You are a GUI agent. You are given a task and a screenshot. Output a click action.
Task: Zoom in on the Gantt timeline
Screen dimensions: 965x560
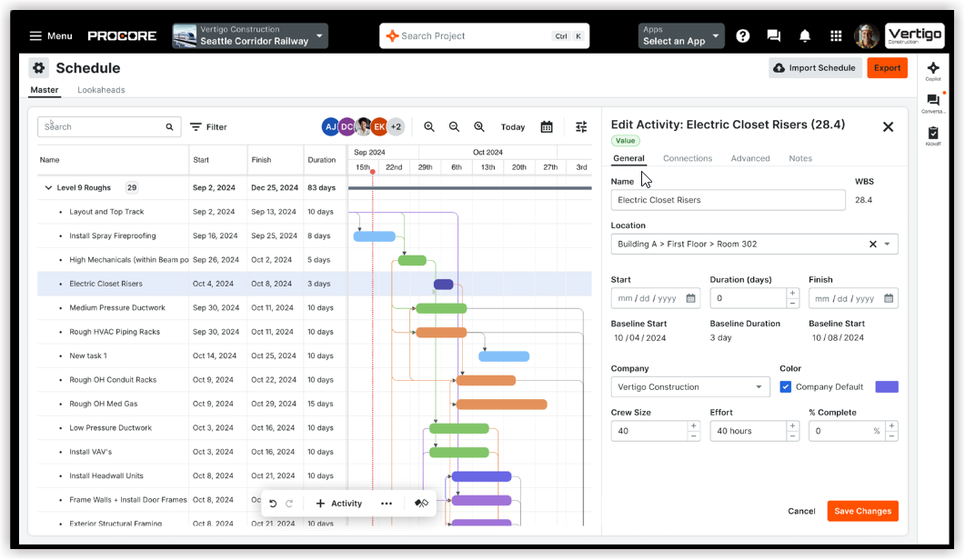[x=429, y=126]
